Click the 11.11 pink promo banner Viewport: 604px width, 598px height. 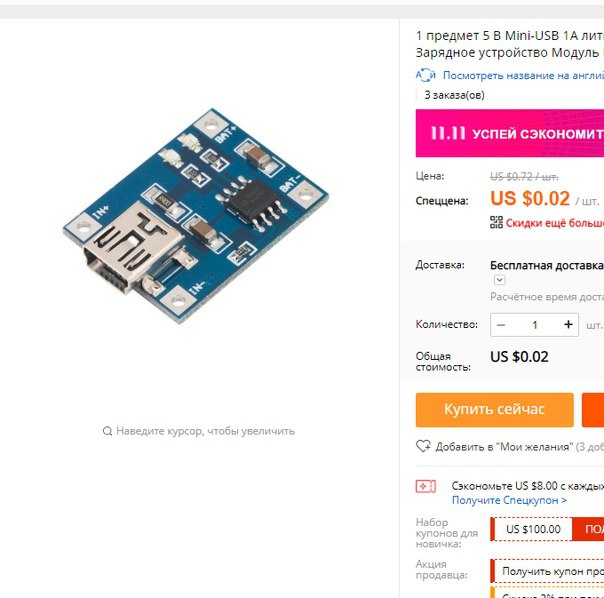(510, 133)
